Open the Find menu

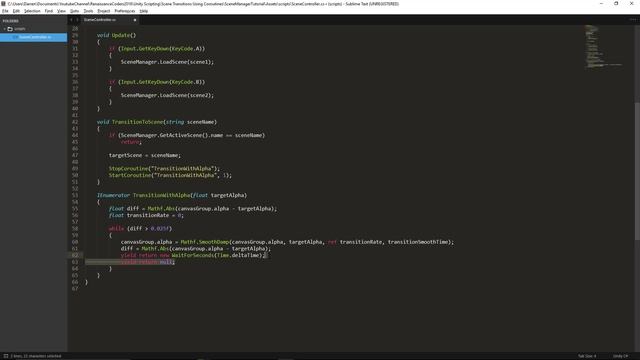(x=49, y=11)
